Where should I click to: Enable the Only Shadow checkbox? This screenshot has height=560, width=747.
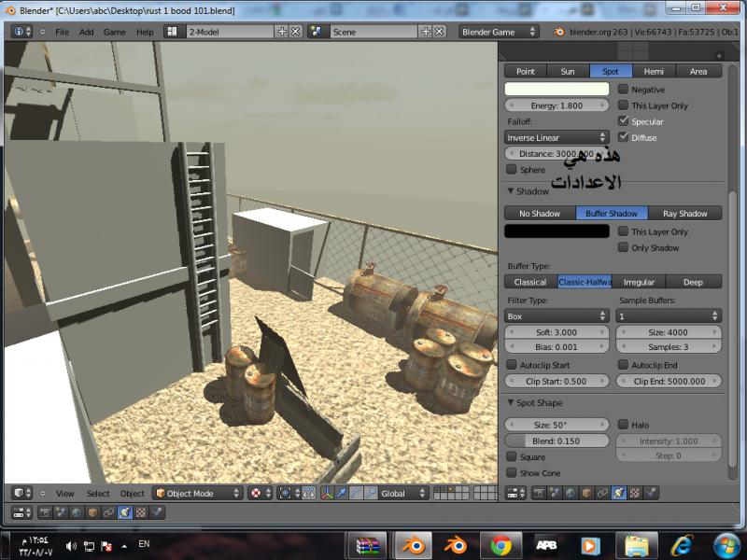623,247
